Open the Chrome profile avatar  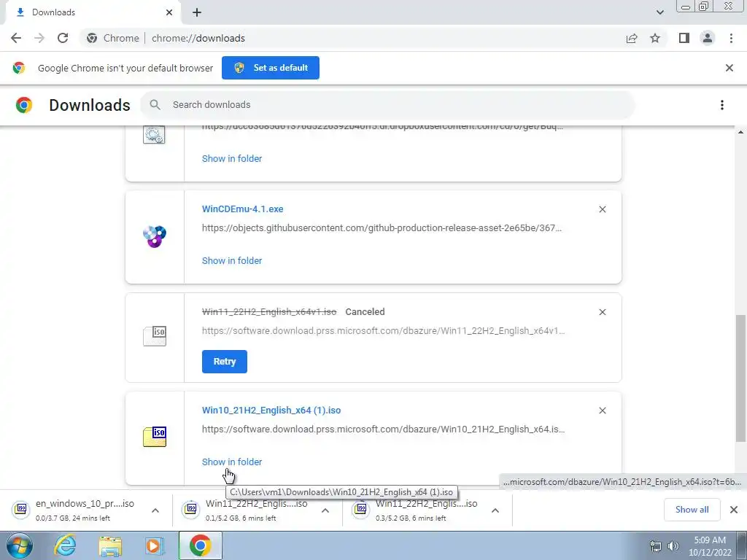coord(708,38)
